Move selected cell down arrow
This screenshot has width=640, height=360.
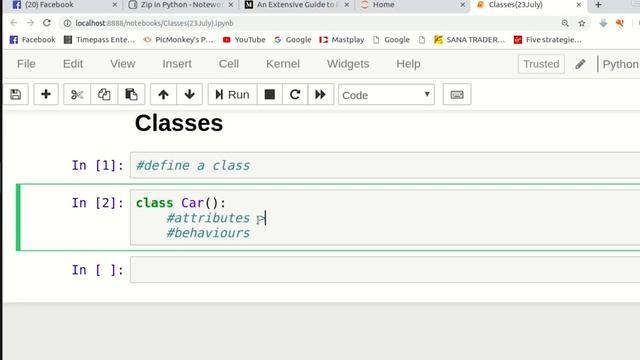[189, 95]
